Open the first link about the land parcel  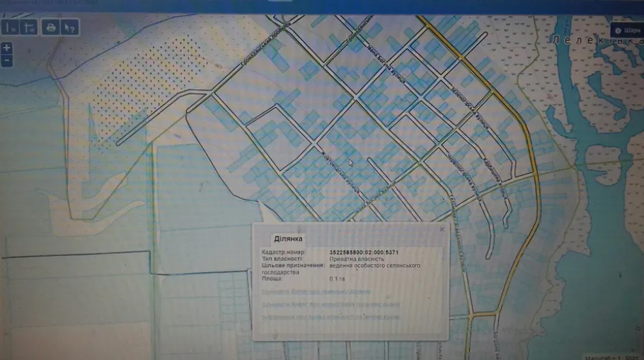coord(316,291)
